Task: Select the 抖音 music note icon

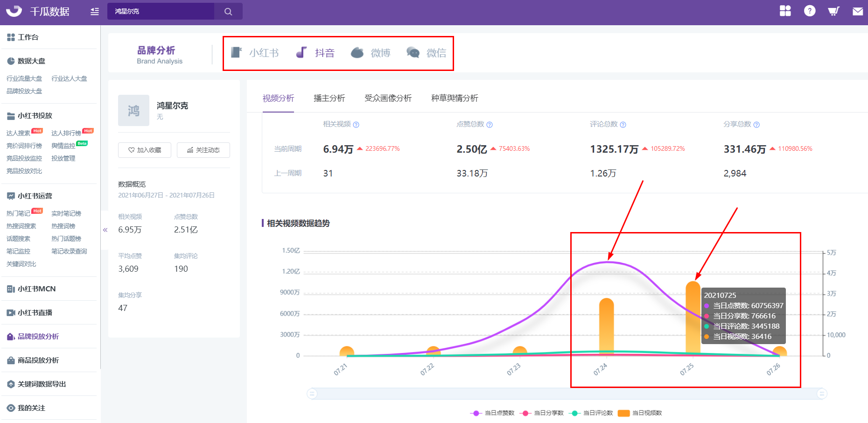Action: point(301,52)
